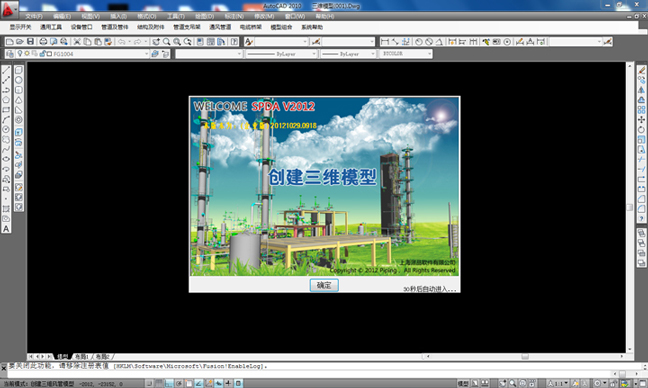Toggle snap mode in the status bar
Image resolution: width=648 pixels, height=388 pixels.
pyautogui.click(x=149, y=383)
